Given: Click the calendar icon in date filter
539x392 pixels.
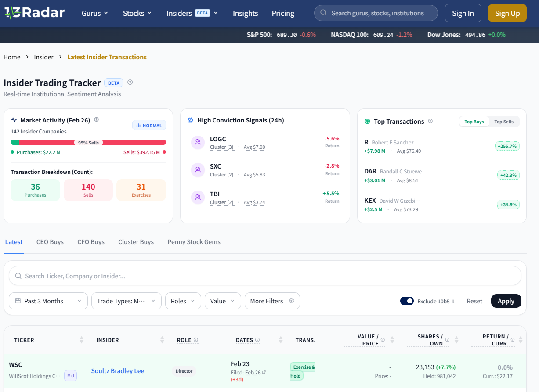Looking at the screenshot, I should [x=18, y=301].
